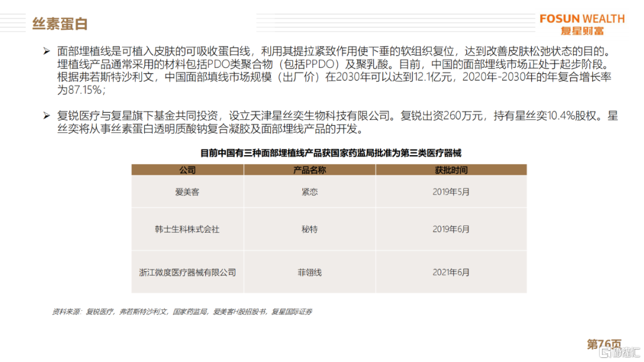Screen dimensions: 644x362
Task: Click the second bullet arrow before 复锐医疗
Action: pos(47,116)
